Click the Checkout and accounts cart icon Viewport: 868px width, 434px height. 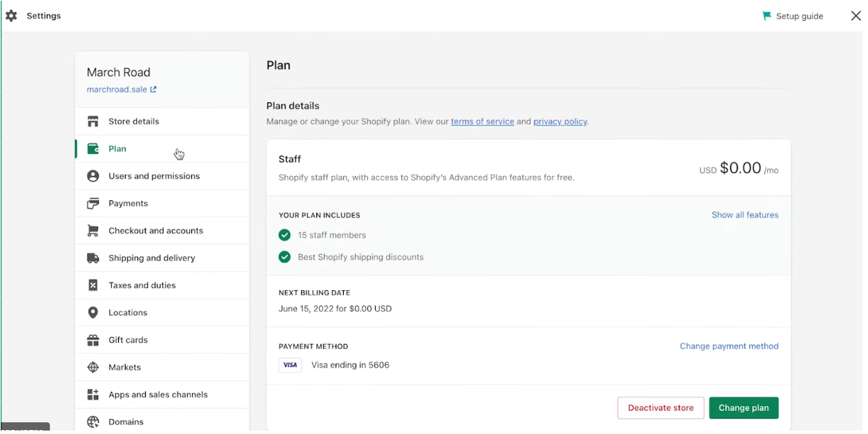(93, 231)
